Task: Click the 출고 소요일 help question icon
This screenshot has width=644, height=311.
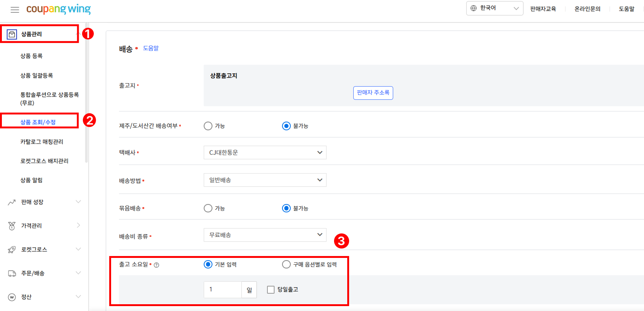Action: pyautogui.click(x=157, y=265)
